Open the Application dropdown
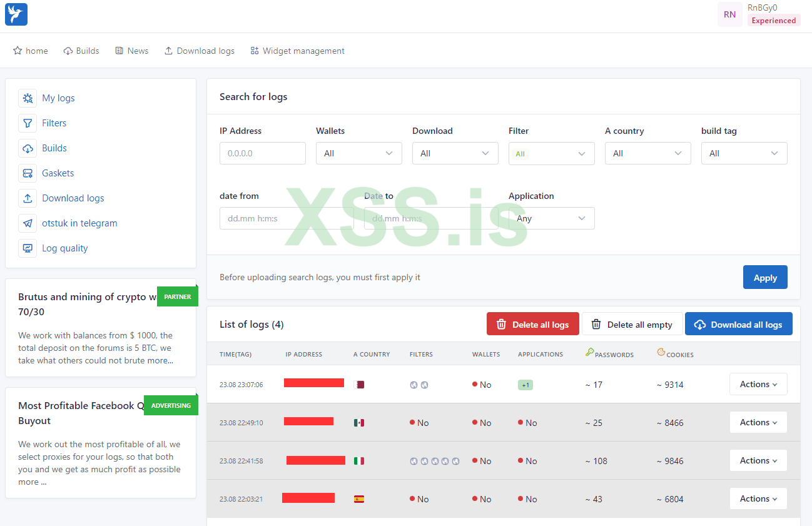Viewport: 812px width, 526px height. coord(552,218)
